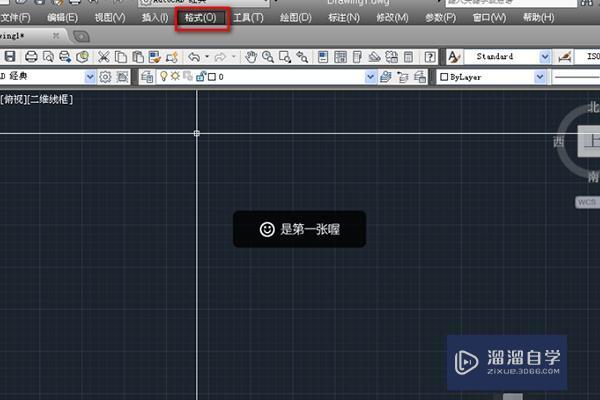Toggle layer 0 lock padlock
Image resolution: width=600 pixels, height=400 pixels.
[x=200, y=76]
